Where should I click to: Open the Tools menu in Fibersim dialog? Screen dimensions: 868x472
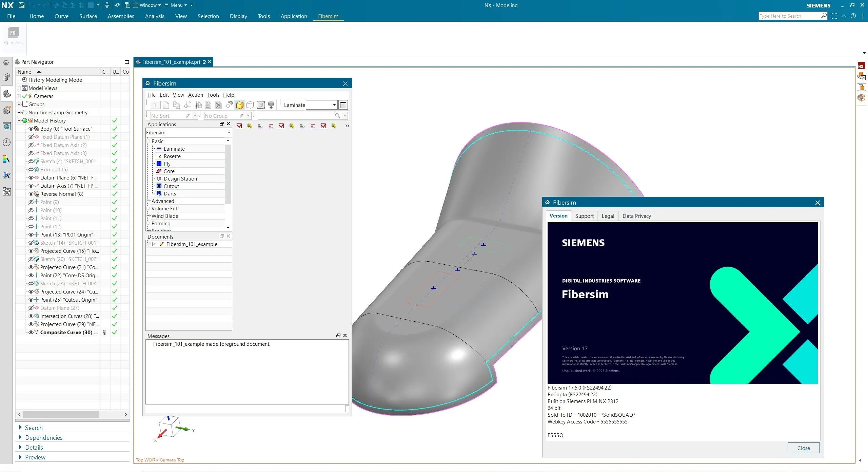[213, 95]
